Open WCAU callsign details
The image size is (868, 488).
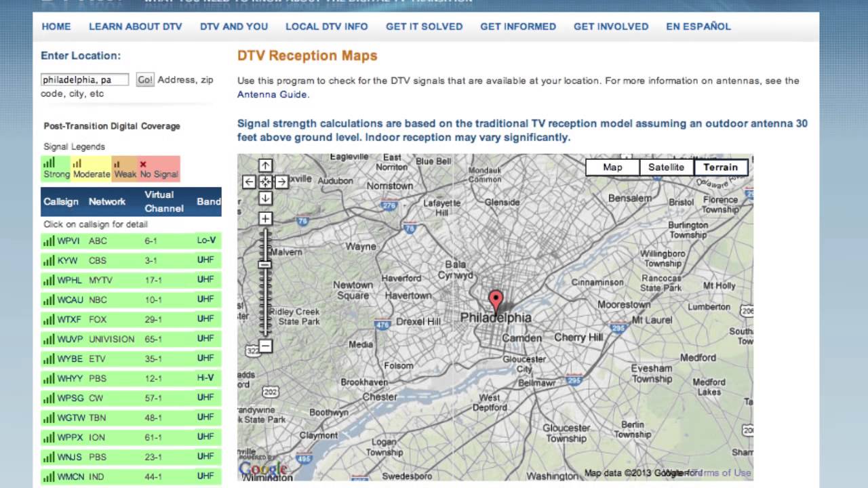coord(70,300)
